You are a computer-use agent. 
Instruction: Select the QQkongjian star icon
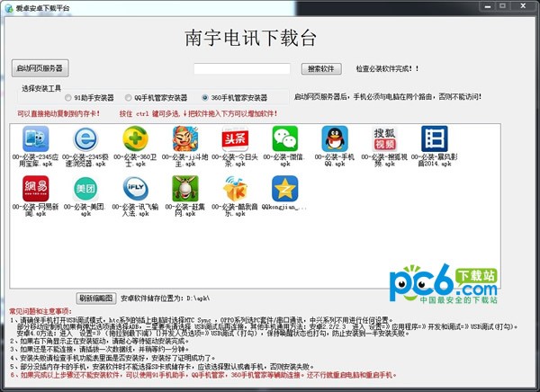tap(284, 189)
